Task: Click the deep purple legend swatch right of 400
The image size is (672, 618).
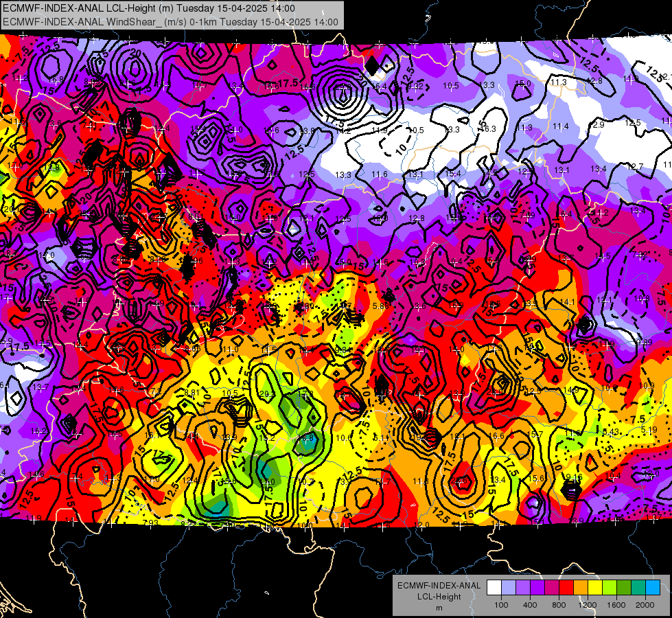Action: pos(537,588)
